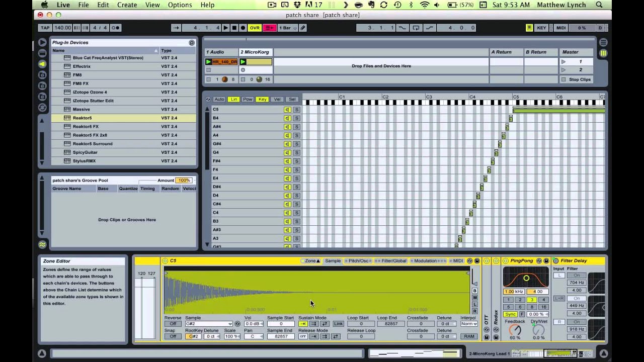Launch Master scene 1
This screenshot has height=362, width=644.
(563, 62)
